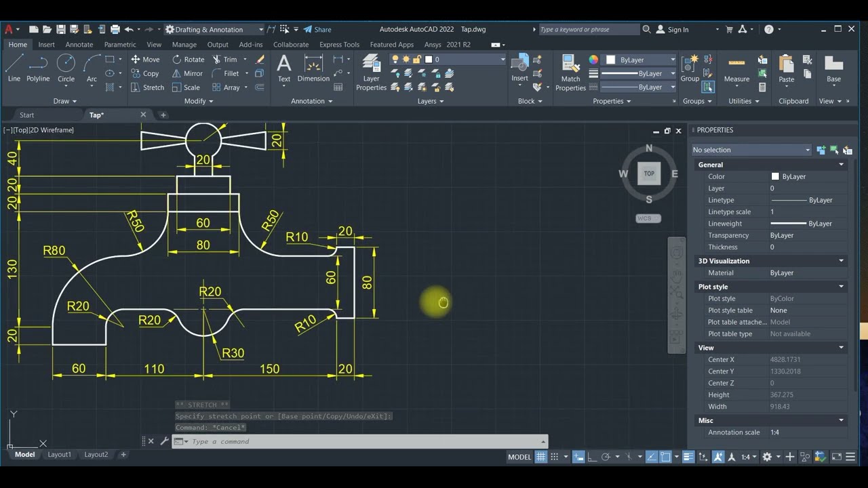Click the WCS label below ViewCube
Viewport: 868px width, 488px height.
tap(648, 218)
